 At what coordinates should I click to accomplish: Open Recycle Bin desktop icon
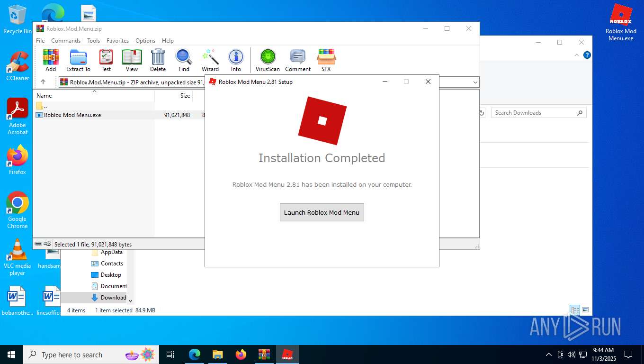click(x=18, y=20)
